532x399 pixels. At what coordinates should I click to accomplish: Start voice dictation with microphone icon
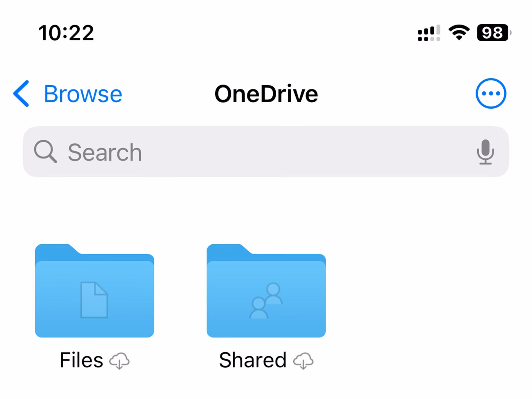(x=485, y=152)
